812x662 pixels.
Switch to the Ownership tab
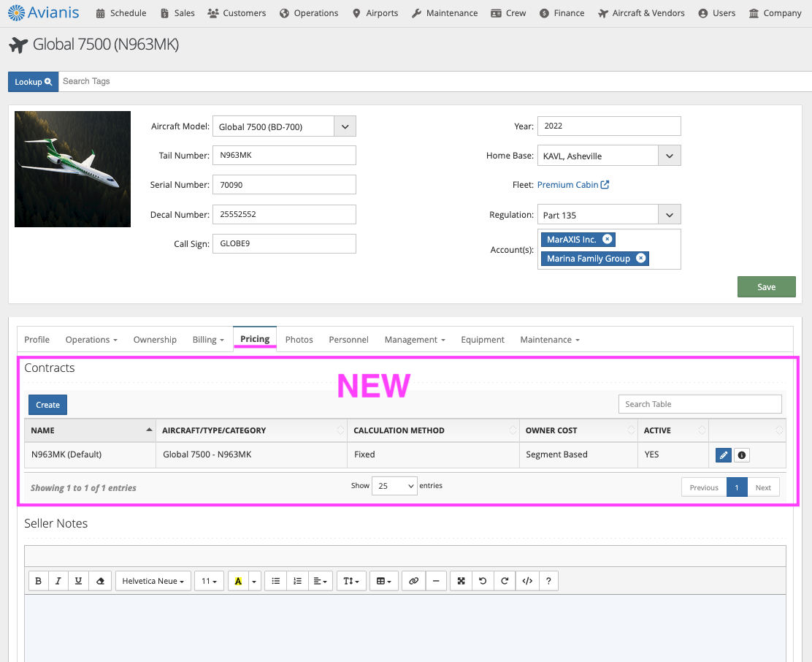click(155, 340)
